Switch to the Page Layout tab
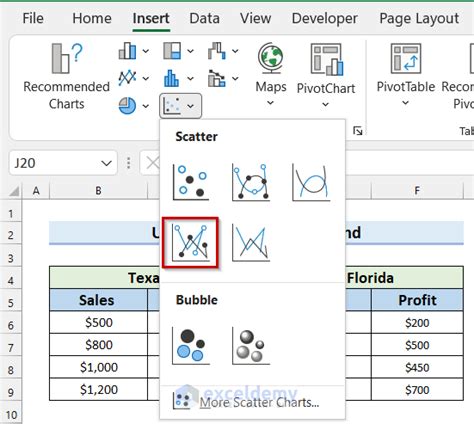This screenshot has height=424, width=474. 419,18
